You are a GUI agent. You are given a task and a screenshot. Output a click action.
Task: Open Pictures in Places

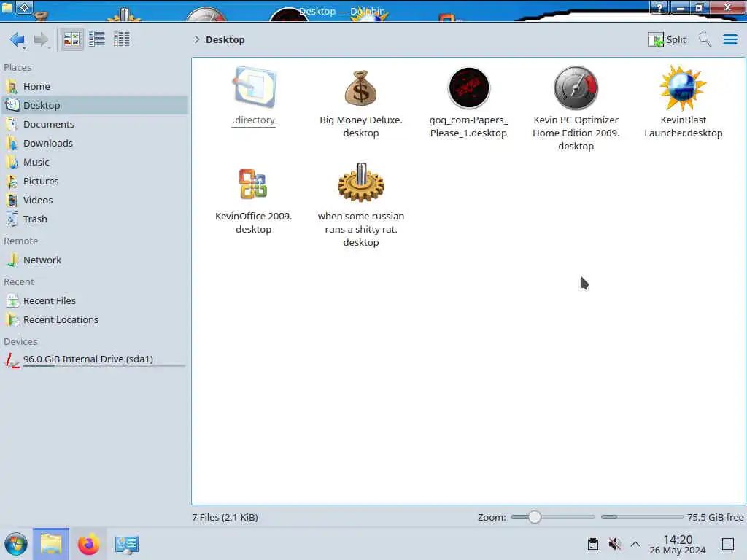click(x=94, y=182)
